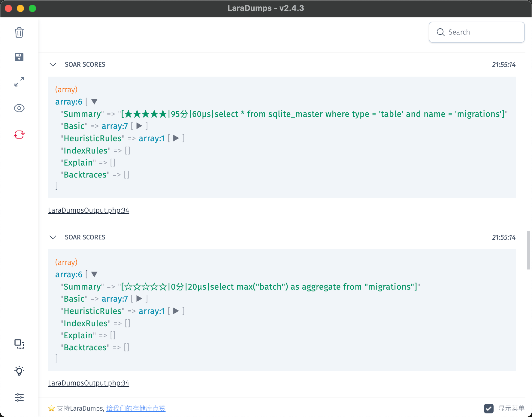
Task: Click the 给我们的存储库点赞 link
Action: pyautogui.click(x=136, y=409)
